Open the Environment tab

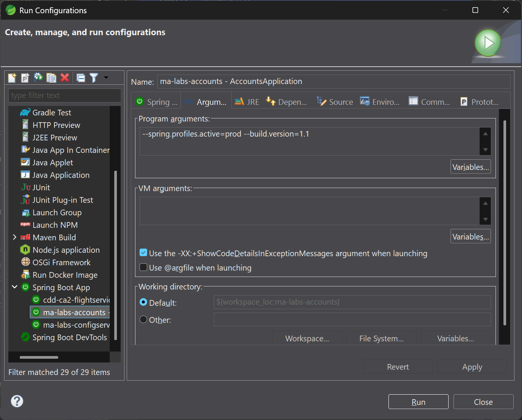tap(380, 102)
